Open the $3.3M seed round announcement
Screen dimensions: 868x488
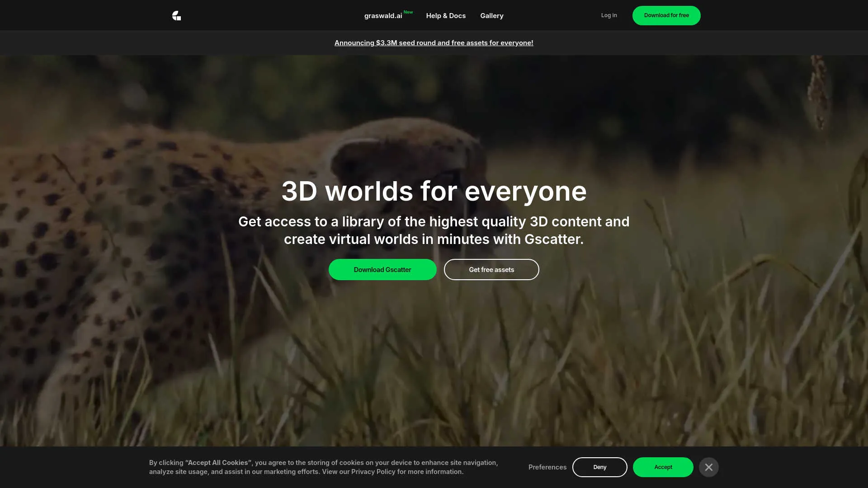pyautogui.click(x=434, y=43)
